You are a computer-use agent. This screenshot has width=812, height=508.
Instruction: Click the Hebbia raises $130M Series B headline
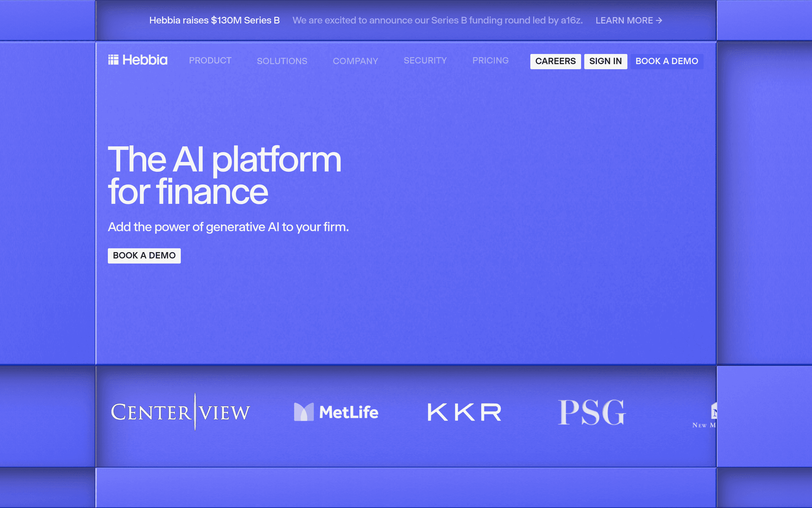[214, 21]
